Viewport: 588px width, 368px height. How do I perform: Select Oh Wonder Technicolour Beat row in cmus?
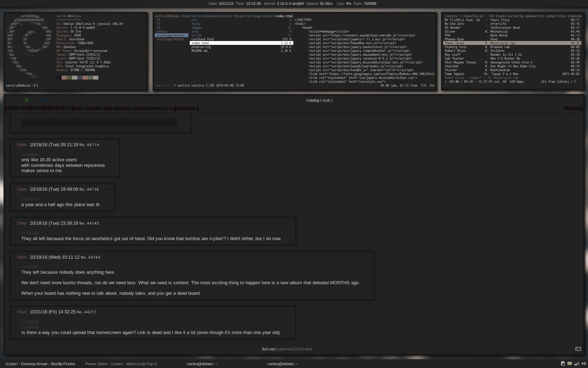click(512, 28)
